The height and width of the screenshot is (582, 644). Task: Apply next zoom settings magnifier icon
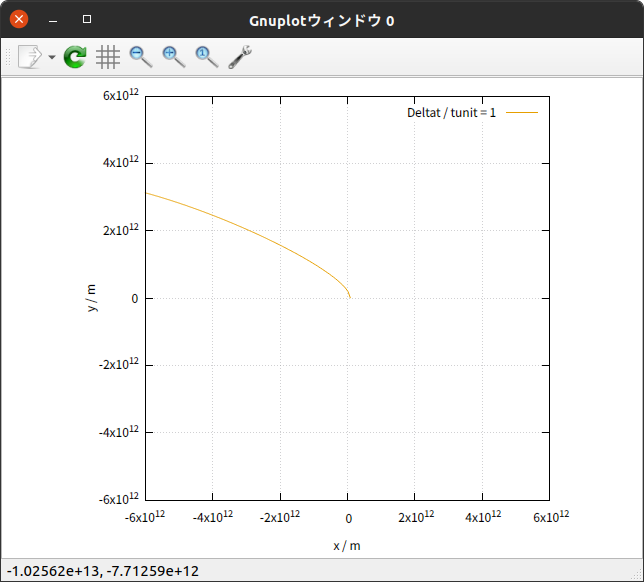pyautogui.click(x=174, y=57)
